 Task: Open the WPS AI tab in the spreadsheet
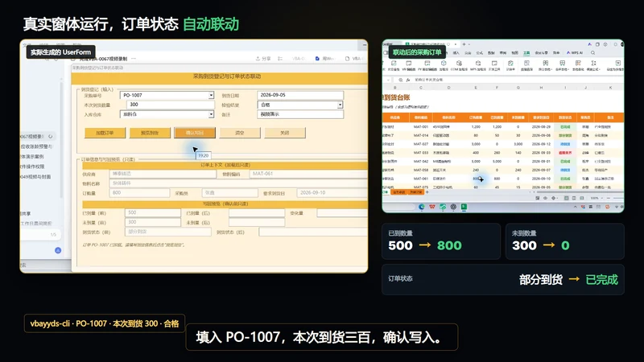(575, 53)
